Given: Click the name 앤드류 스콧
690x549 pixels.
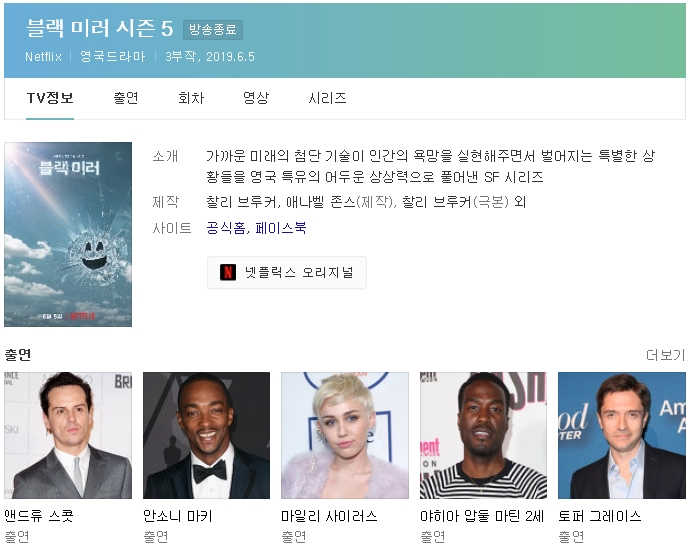Looking at the screenshot, I should tap(39, 516).
